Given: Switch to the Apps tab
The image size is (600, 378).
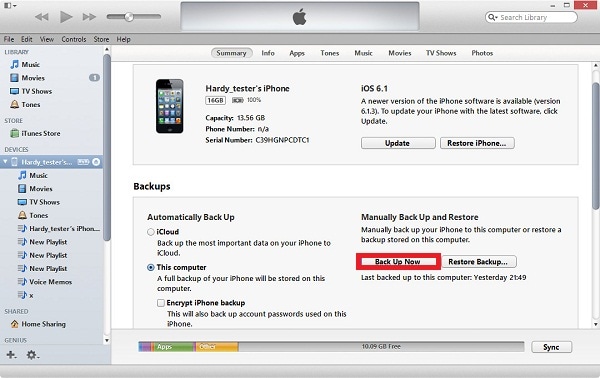Looking at the screenshot, I should tap(297, 53).
